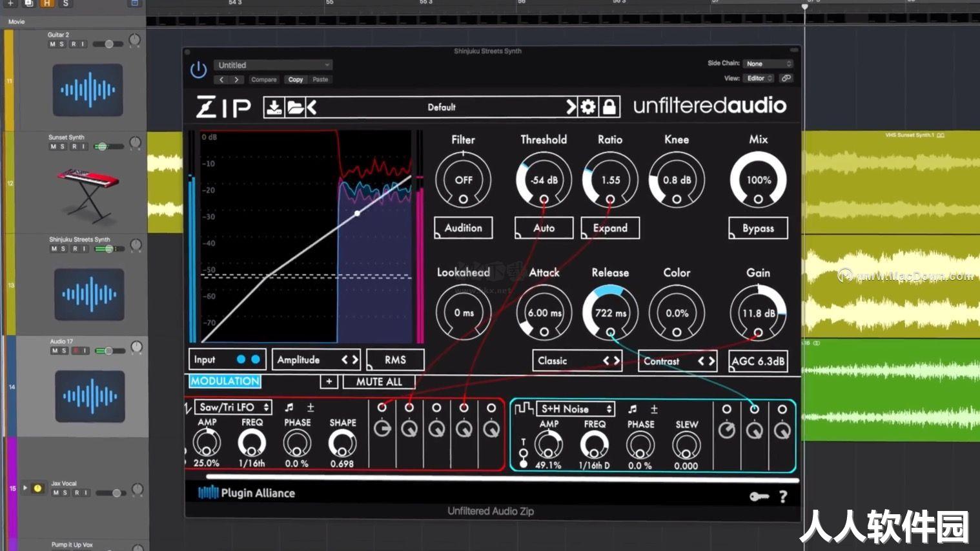Toggle the preset lock padlock icon
The height and width of the screenshot is (551, 980).
609,107
